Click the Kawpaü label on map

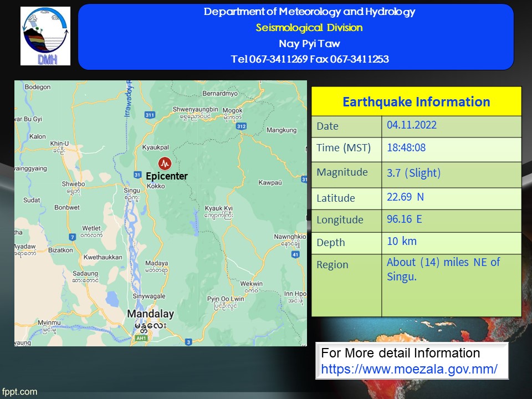(x=270, y=182)
